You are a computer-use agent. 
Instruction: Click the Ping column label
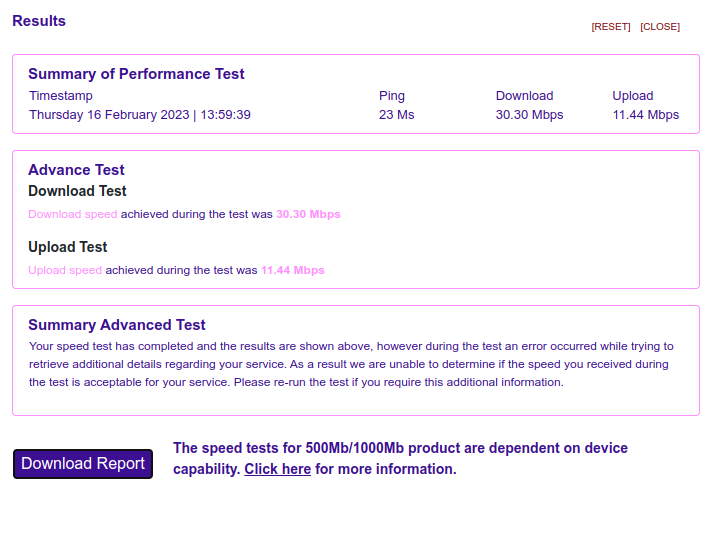[392, 96]
